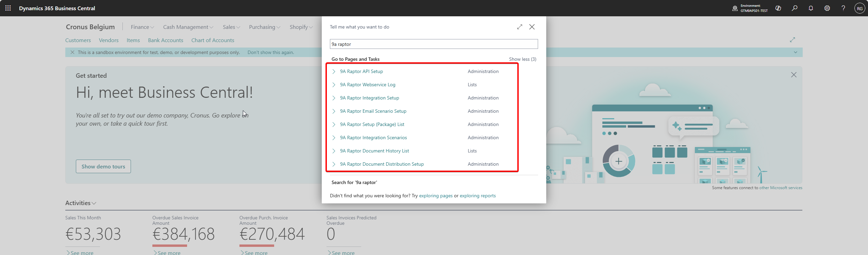Viewport: 868px width, 255px height.
Task: Open the app launcher waffle icon
Action: [8, 8]
